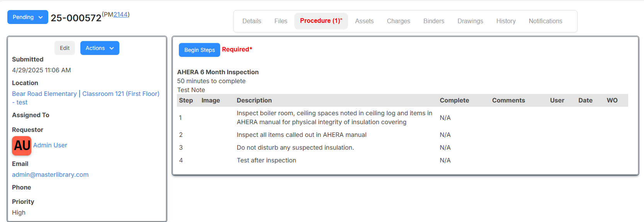This screenshot has height=222, width=644.
Task: Show the History tab
Action: [506, 21]
